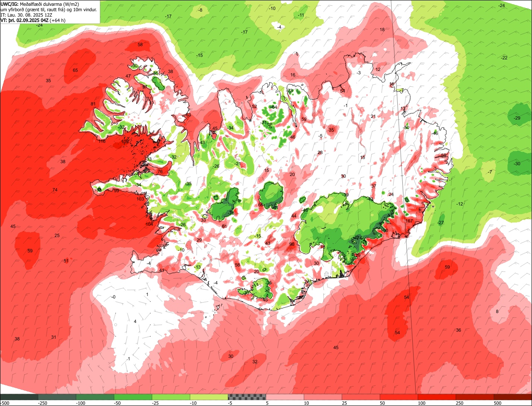
Task: Select the legend swatch between -250 and -100
Action: [57, 396]
